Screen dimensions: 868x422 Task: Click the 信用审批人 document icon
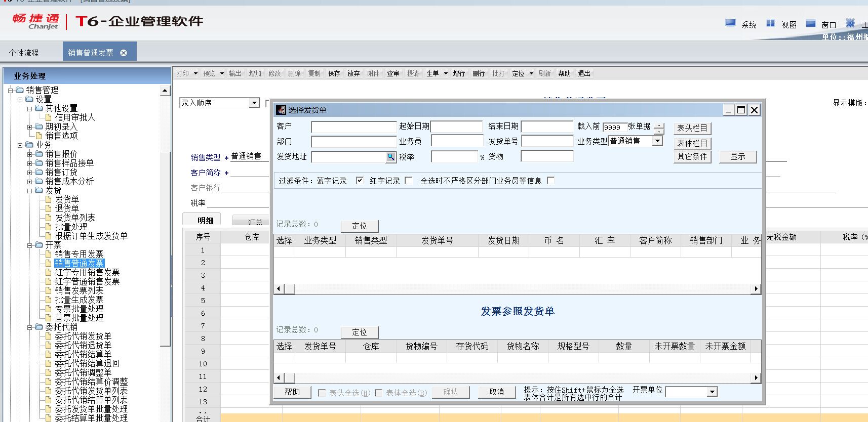[x=49, y=117]
